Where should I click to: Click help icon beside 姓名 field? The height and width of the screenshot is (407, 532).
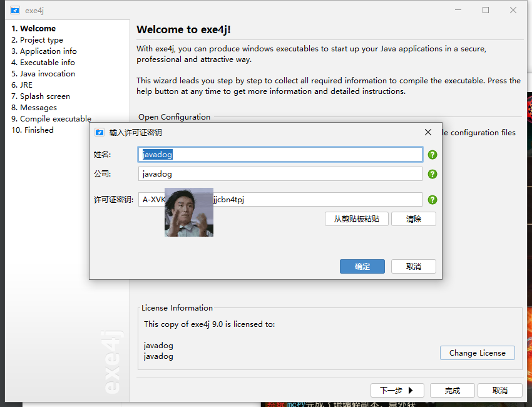[432, 155]
